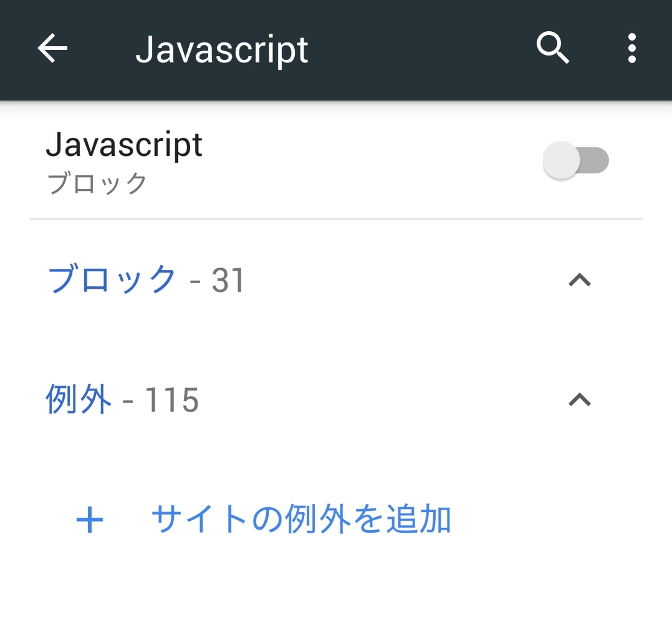The width and height of the screenshot is (672, 635).
Task: Click the plus icon beside サイトの例外を追加
Action: (90, 520)
